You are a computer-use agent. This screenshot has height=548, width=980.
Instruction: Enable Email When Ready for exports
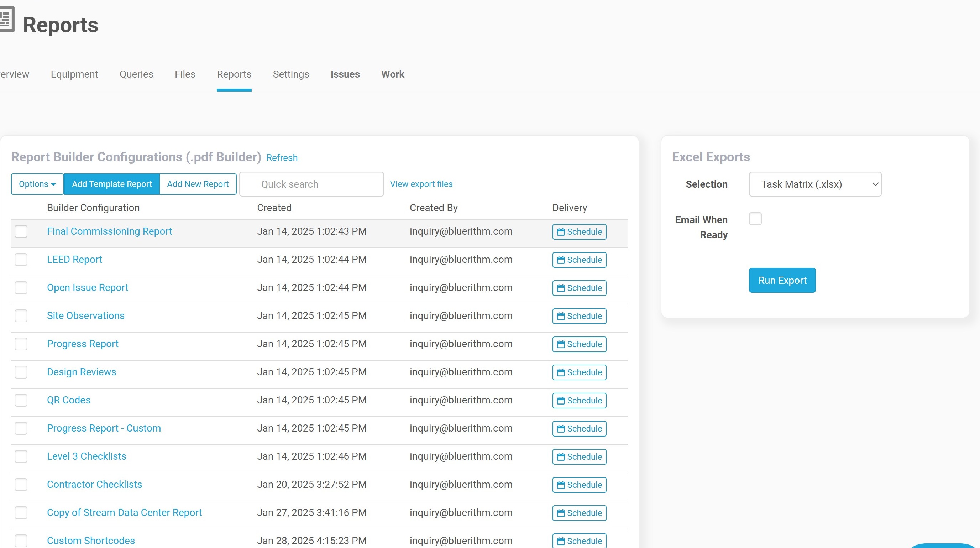(755, 218)
